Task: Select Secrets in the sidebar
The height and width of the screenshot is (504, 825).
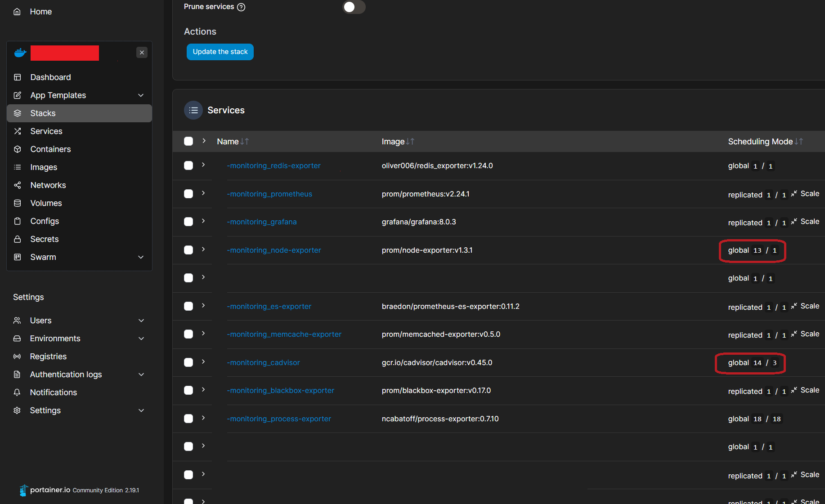Action: tap(44, 239)
